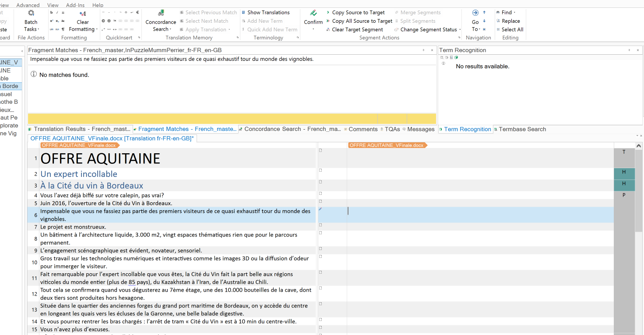Toggle show formatting marks pilcrow icon
The image size is (644, 335).
(63, 29)
